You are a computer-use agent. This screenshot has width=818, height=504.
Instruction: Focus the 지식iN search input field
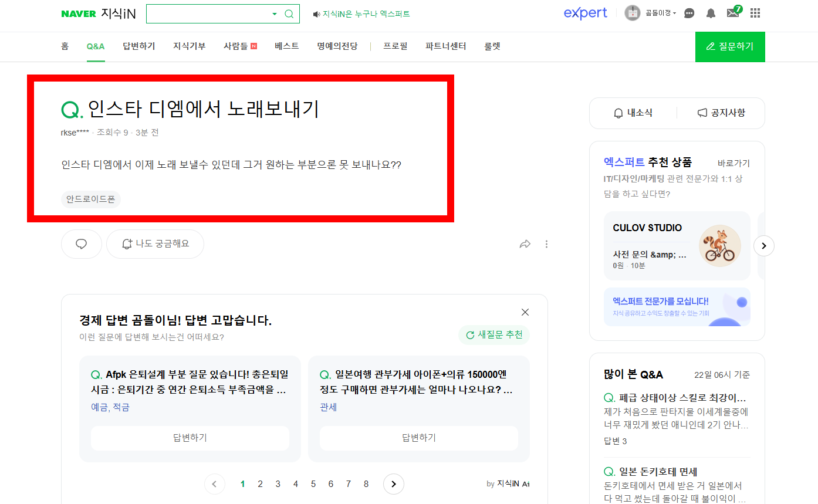pos(208,14)
